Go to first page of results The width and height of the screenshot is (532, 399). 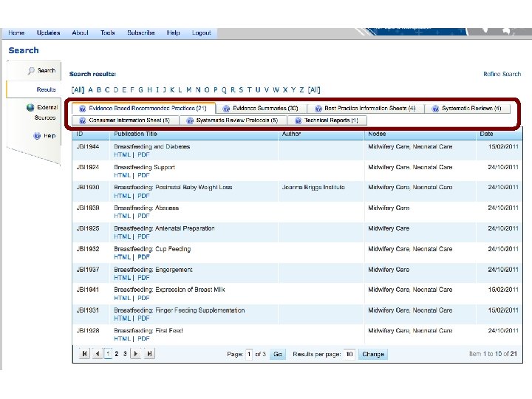[84, 353]
